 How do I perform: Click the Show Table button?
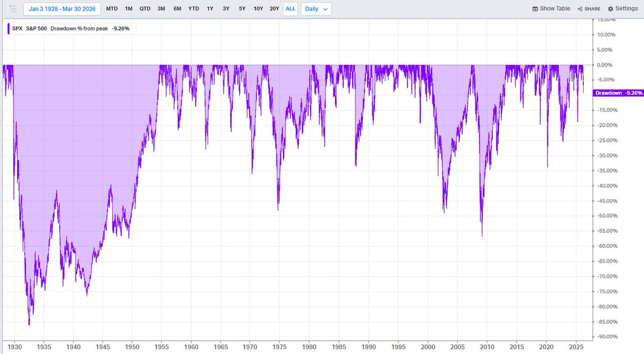[x=551, y=9]
